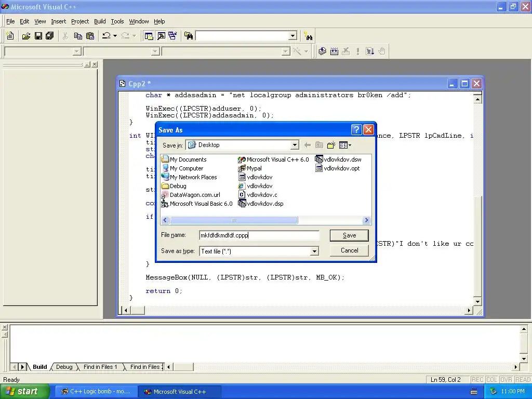The width and height of the screenshot is (532, 399).
Task: Toggle the Workspace window icon
Action: [x=149, y=36]
